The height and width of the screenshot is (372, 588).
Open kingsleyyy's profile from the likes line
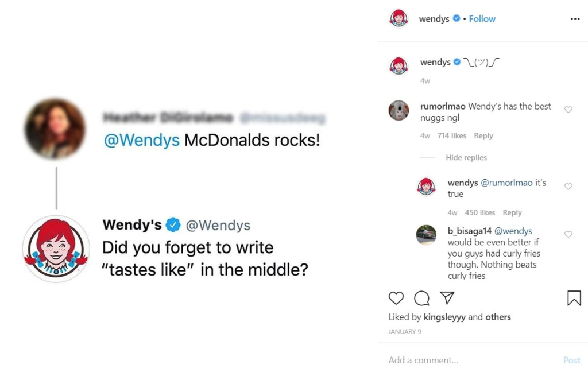tap(445, 316)
